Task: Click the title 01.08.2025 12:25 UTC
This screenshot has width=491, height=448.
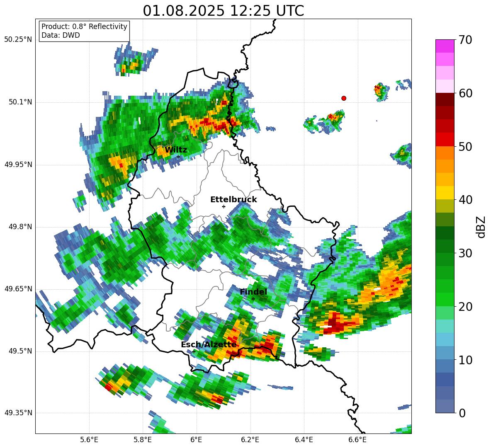Action: tap(223, 11)
